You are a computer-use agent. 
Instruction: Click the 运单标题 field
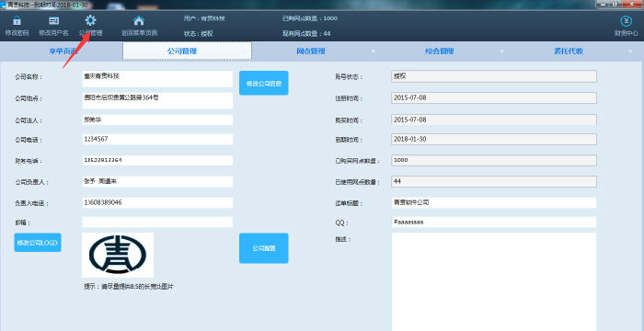pos(494,202)
